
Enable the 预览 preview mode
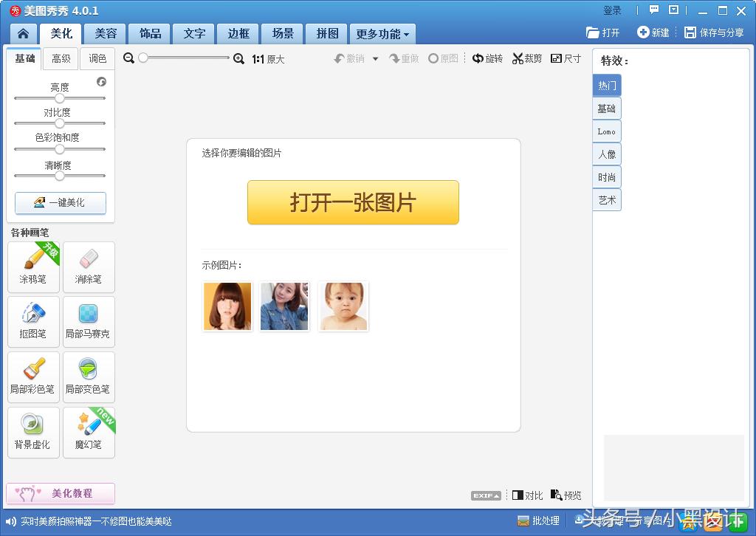pyautogui.click(x=566, y=495)
